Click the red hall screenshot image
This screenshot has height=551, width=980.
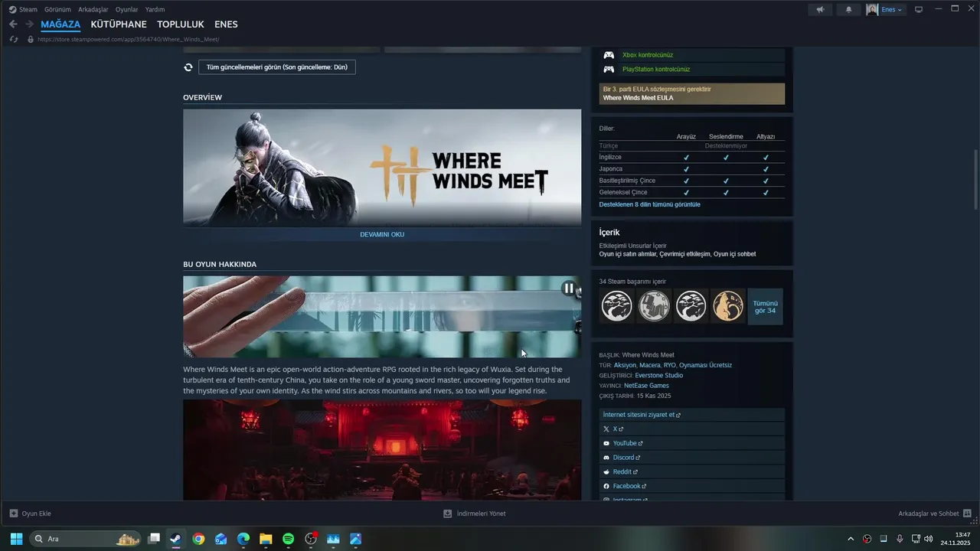[x=382, y=450]
